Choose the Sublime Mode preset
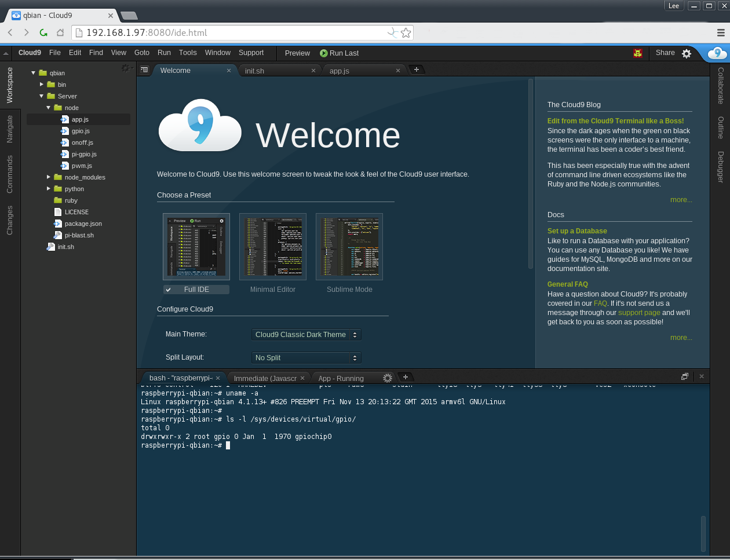The image size is (730, 560). [x=349, y=290]
